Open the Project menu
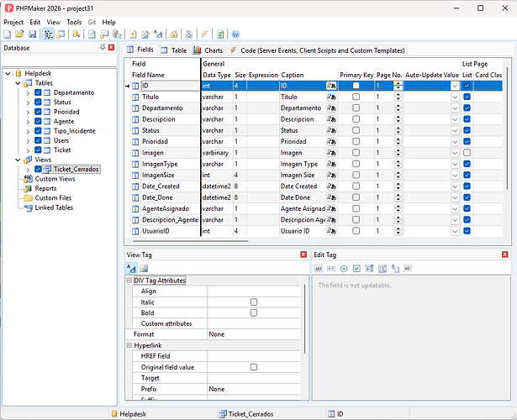The image size is (517, 420). pos(13,22)
